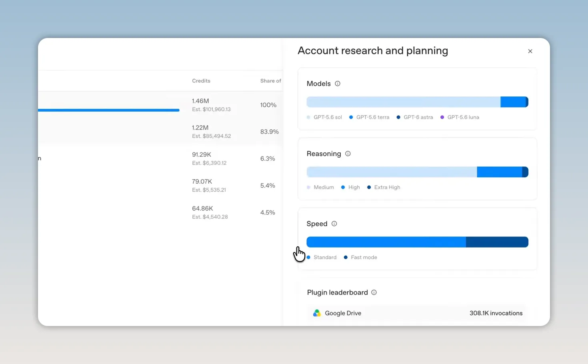The height and width of the screenshot is (364, 588).
Task: Click the Google Drive plugin name
Action: (343, 313)
